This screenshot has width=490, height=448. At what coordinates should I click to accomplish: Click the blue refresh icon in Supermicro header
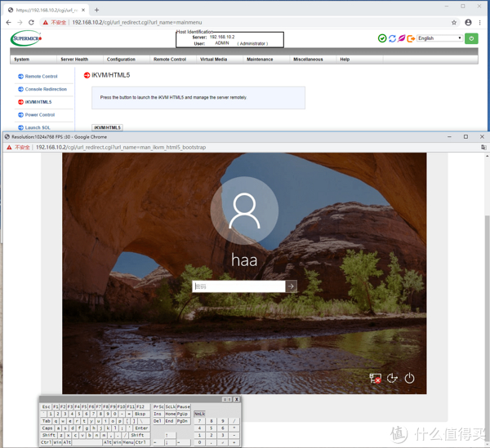[x=392, y=38]
